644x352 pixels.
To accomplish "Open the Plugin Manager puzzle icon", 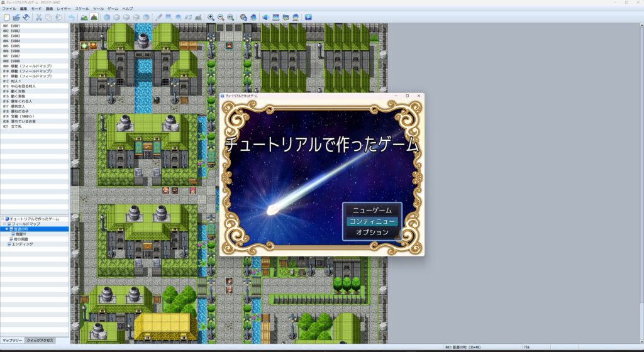I will tap(253, 17).
